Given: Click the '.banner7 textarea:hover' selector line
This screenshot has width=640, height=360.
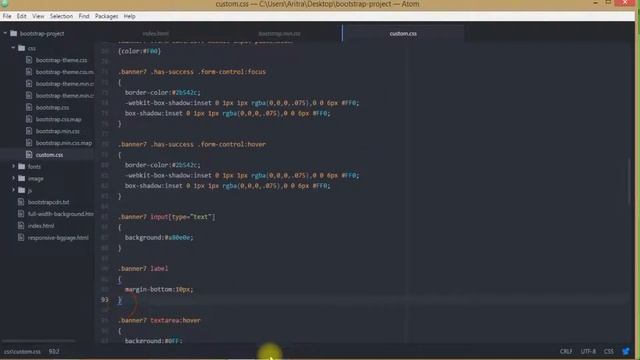Looking at the screenshot, I should [159, 320].
